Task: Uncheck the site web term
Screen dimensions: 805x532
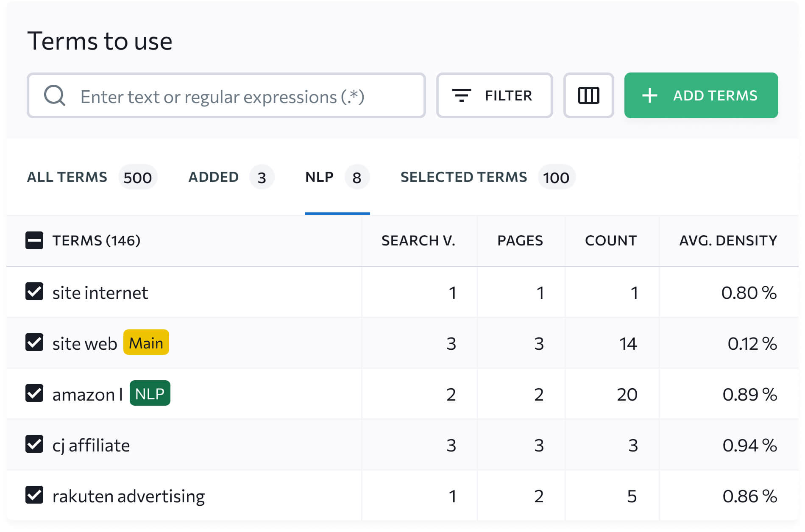Action: click(34, 343)
